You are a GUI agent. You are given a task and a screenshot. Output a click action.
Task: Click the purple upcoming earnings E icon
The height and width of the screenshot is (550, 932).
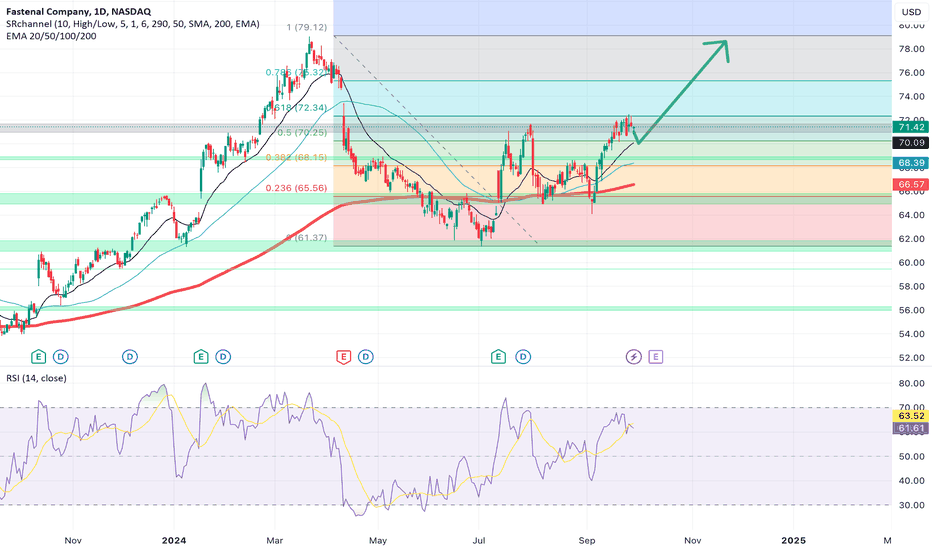[x=656, y=357]
